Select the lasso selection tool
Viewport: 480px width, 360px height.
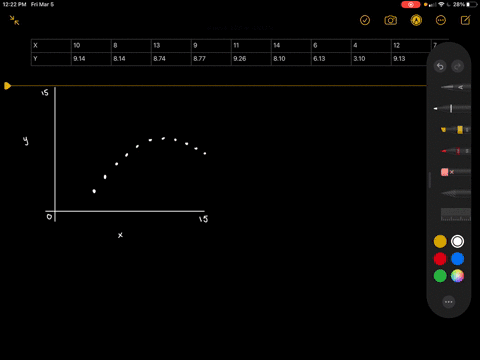pos(456,193)
